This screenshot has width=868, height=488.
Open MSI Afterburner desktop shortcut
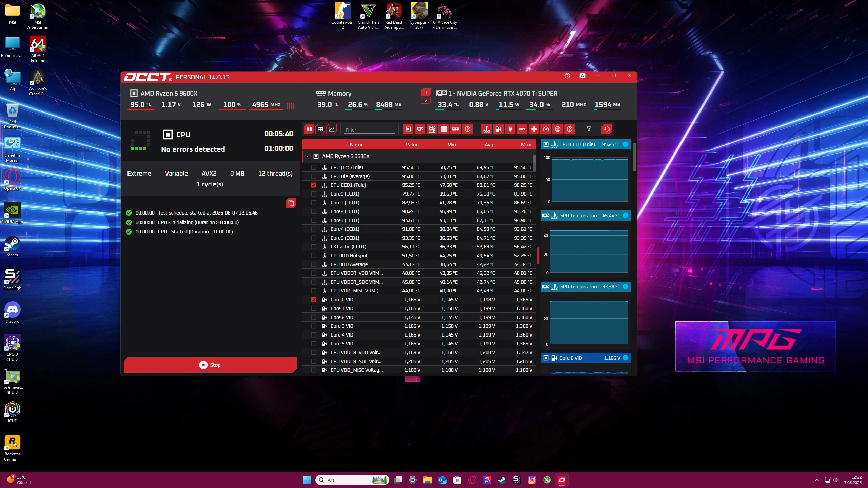(38, 17)
